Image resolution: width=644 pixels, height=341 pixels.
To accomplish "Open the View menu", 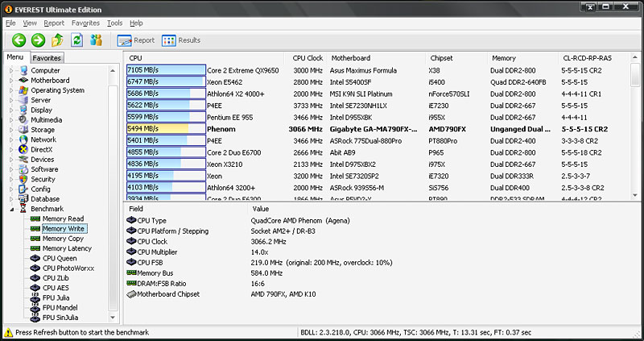I will [30, 23].
